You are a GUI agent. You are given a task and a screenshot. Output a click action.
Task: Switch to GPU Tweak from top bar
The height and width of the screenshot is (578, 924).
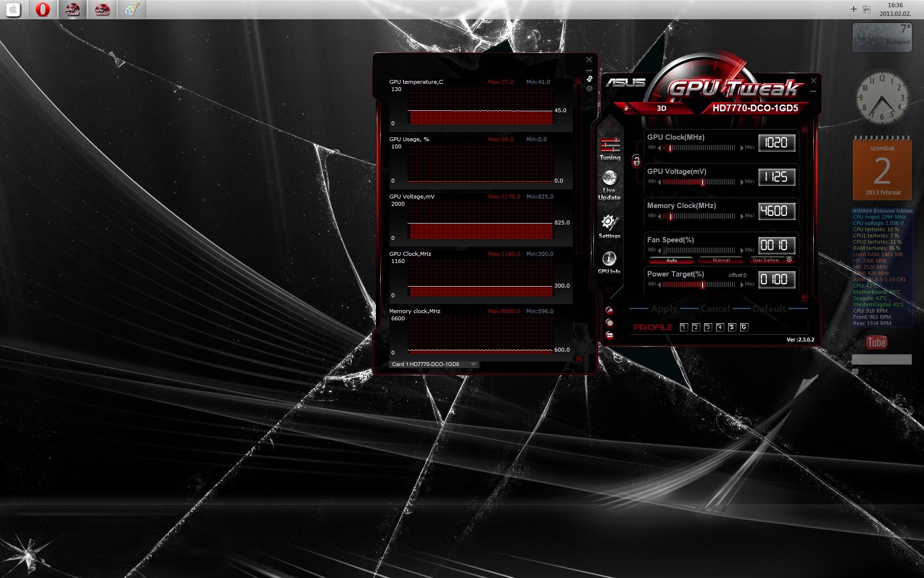pos(73,9)
